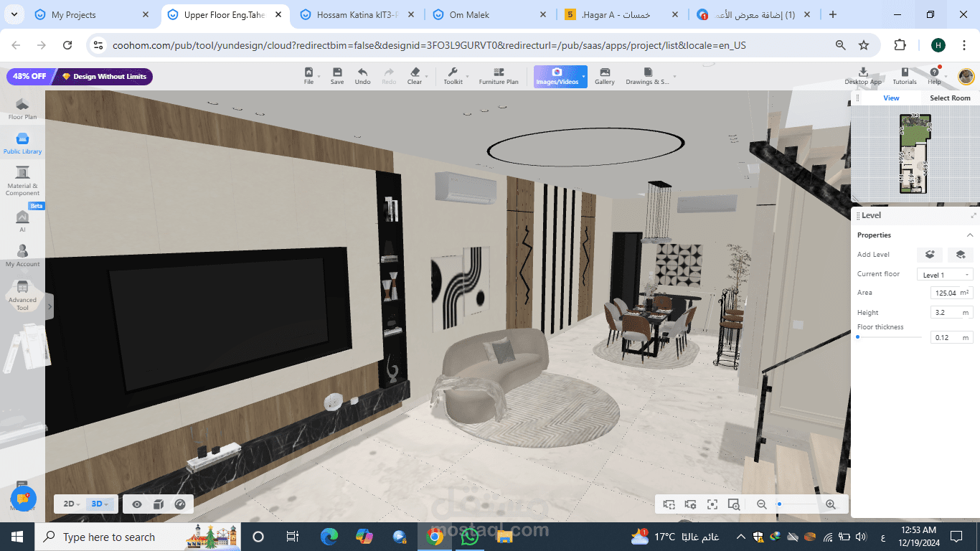Click the Windows taskbar search box
This screenshot has width=980, height=551.
[x=138, y=537]
